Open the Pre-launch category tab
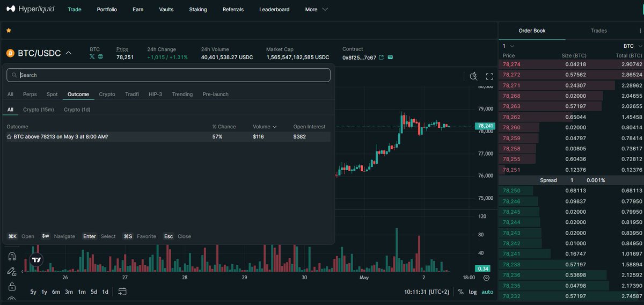 tap(215, 94)
